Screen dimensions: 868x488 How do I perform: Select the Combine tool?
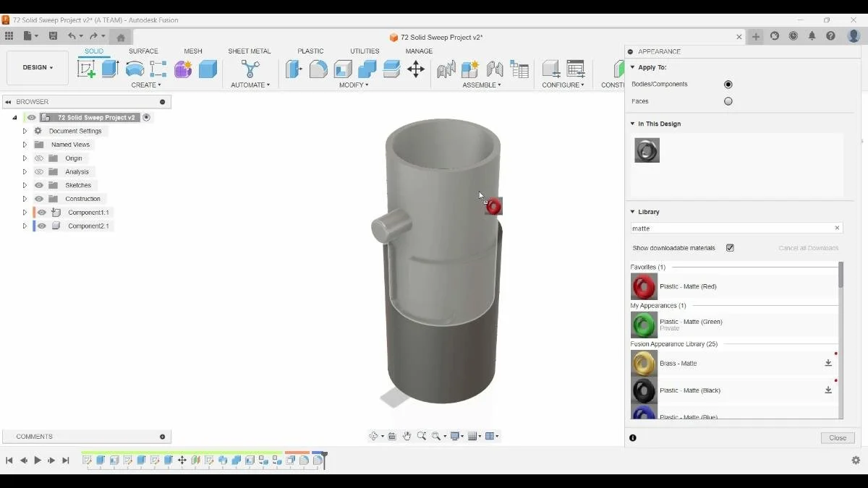click(367, 69)
